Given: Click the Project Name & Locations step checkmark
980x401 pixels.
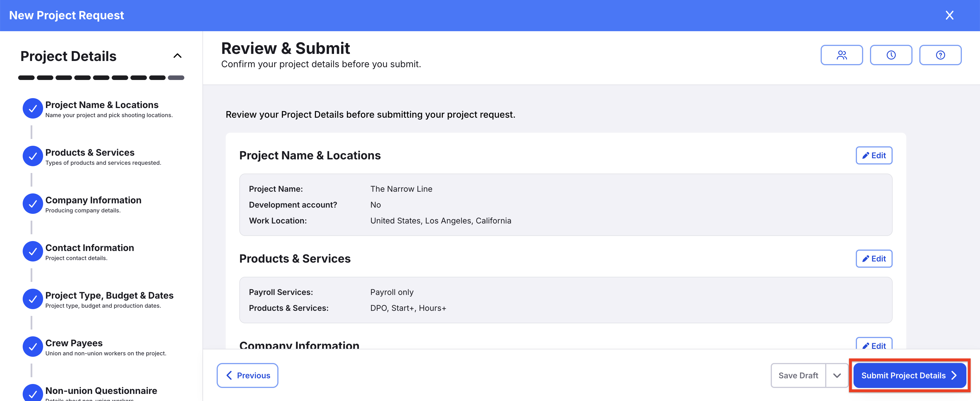Looking at the screenshot, I should point(33,108).
